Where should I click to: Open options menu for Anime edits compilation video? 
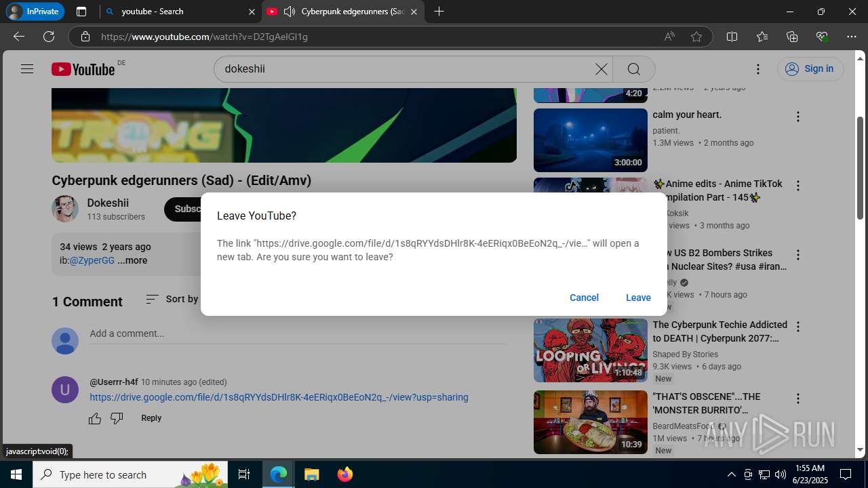pos(798,186)
